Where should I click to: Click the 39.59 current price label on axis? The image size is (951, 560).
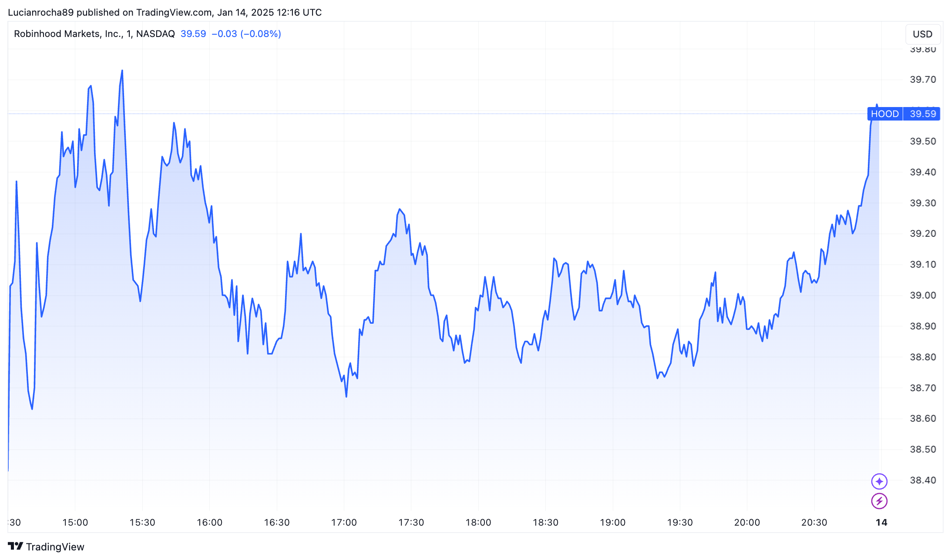click(x=923, y=114)
